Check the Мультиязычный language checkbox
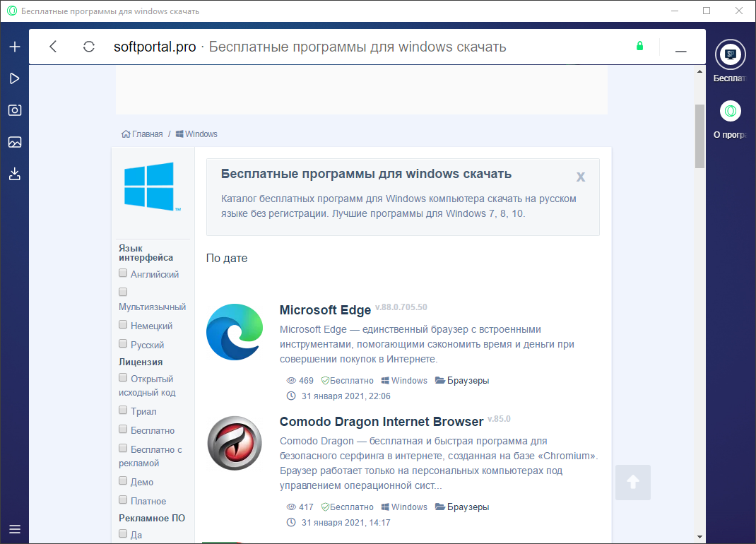Screen dimensions: 756x544 pyautogui.click(x=123, y=292)
